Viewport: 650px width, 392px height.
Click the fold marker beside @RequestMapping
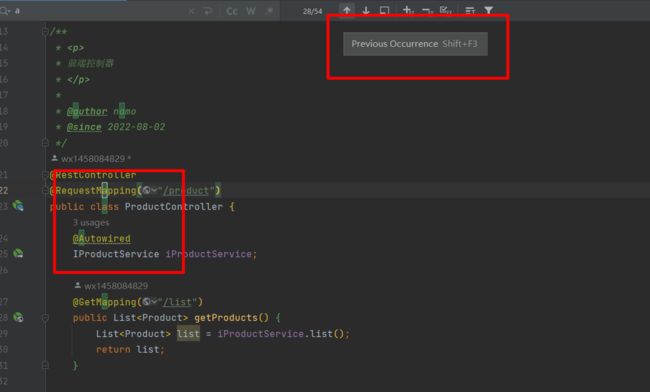coord(45,191)
